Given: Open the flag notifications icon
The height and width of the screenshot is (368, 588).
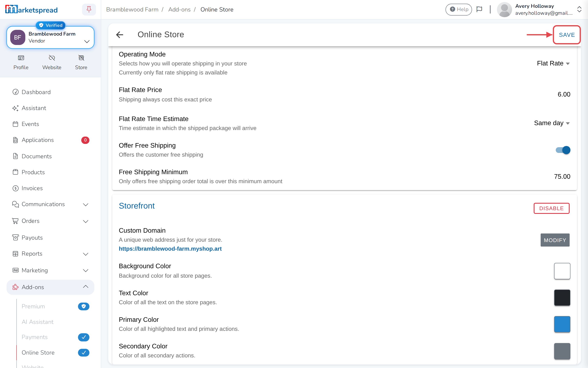Looking at the screenshot, I should point(479,9).
